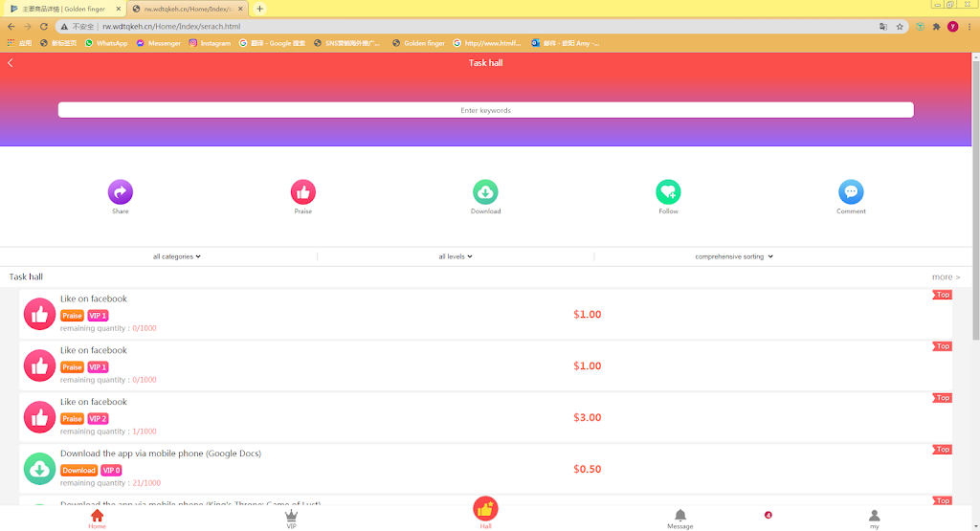Click the Top tag on the $0.50 task
This screenshot has height=531, width=980.
click(x=942, y=450)
